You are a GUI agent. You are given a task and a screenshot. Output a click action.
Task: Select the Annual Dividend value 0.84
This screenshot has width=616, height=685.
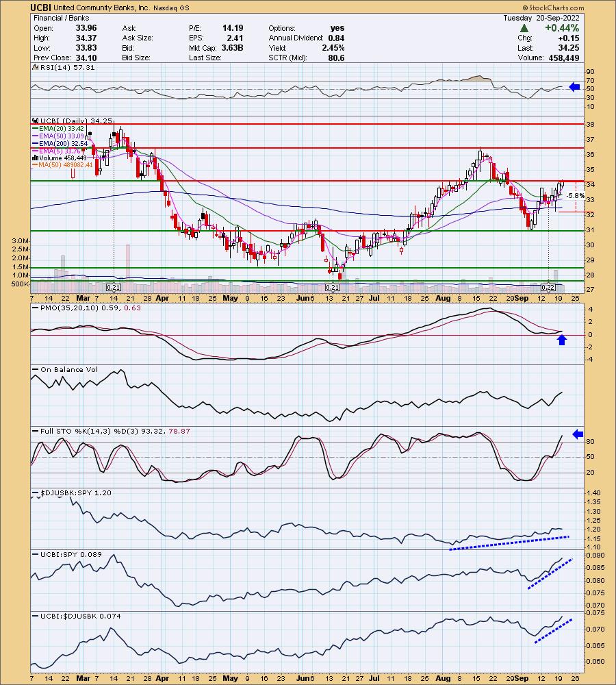pyautogui.click(x=336, y=38)
